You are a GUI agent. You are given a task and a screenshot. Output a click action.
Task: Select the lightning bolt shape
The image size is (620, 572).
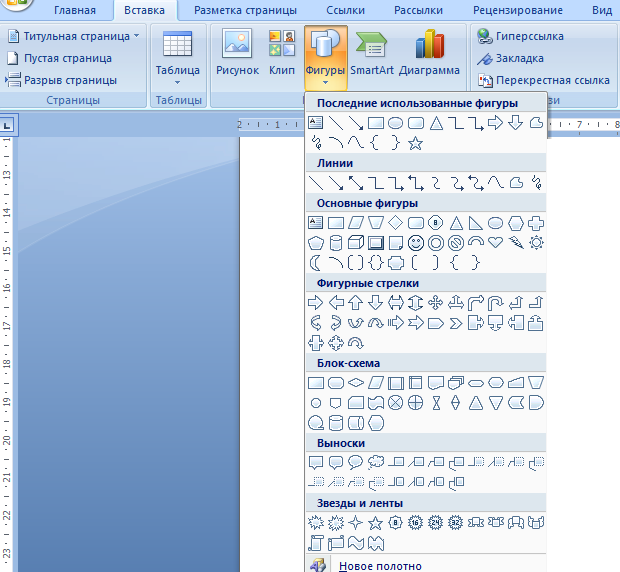click(x=516, y=243)
